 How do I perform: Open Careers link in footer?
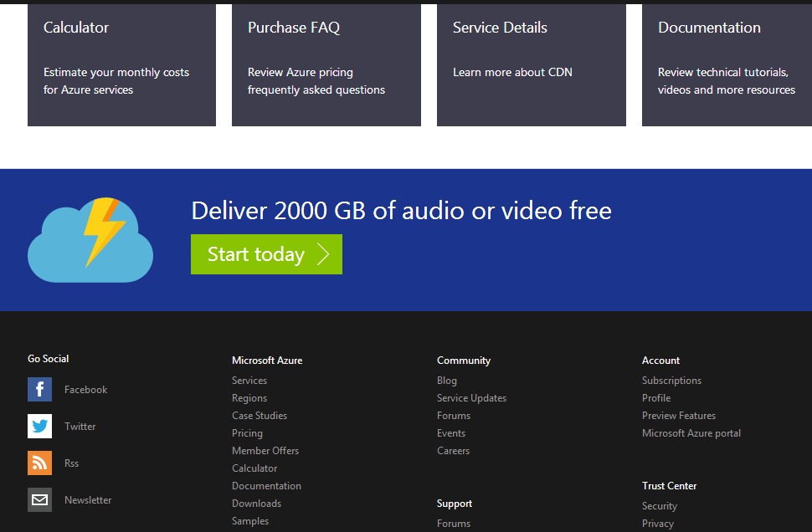453,451
